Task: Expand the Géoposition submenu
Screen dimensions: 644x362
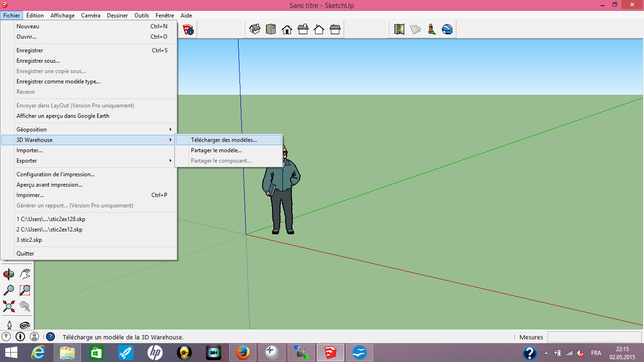Action: pos(89,130)
